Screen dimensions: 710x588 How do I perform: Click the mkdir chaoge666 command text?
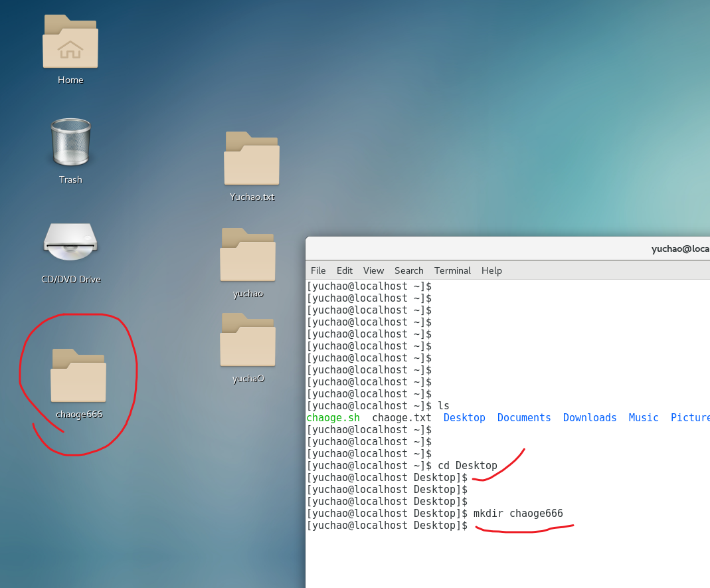coord(518,514)
